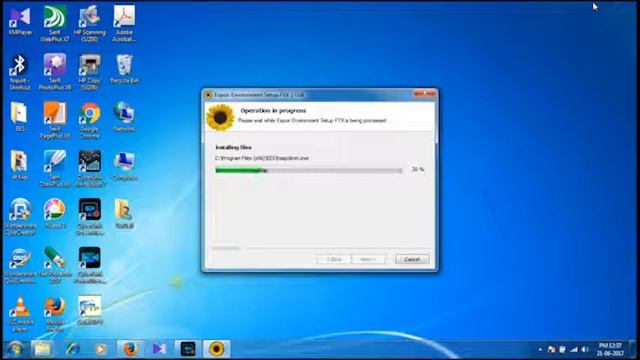Cancel the setup installation

[x=412, y=259]
